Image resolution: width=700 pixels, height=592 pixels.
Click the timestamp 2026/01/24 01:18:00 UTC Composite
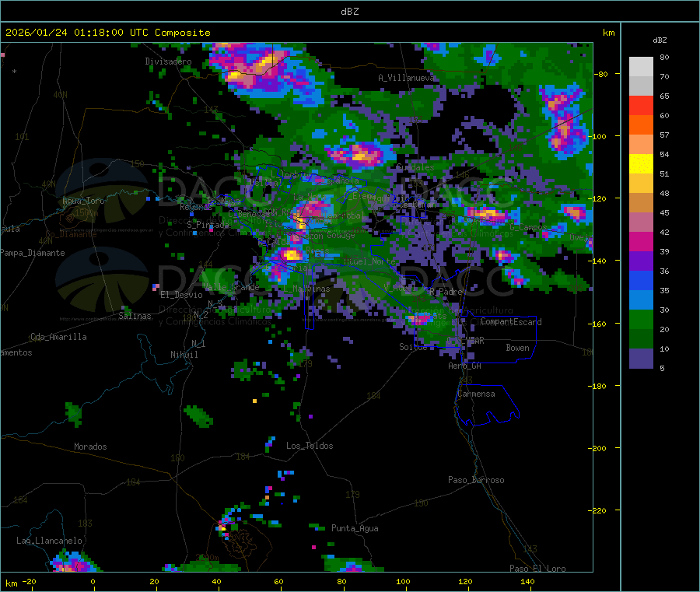(x=107, y=33)
